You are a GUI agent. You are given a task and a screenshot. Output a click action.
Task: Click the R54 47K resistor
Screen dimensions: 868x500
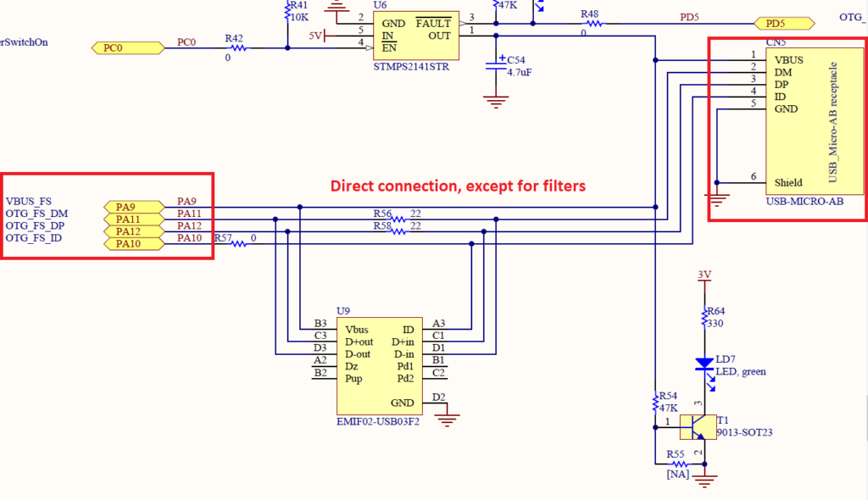654,403
